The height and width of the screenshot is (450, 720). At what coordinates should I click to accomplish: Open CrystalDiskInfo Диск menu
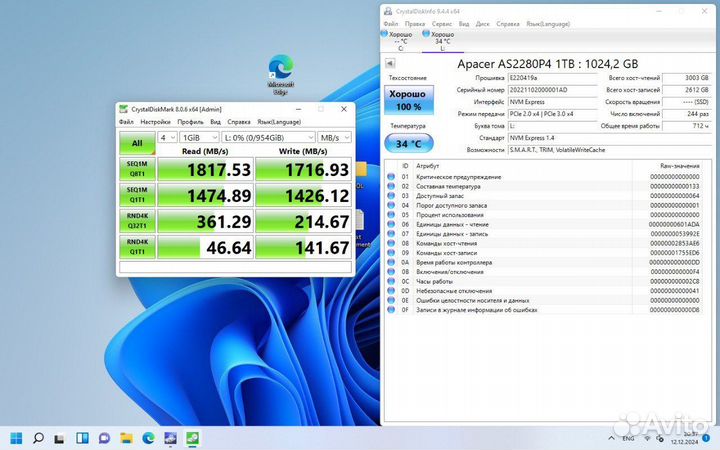pyautogui.click(x=482, y=23)
